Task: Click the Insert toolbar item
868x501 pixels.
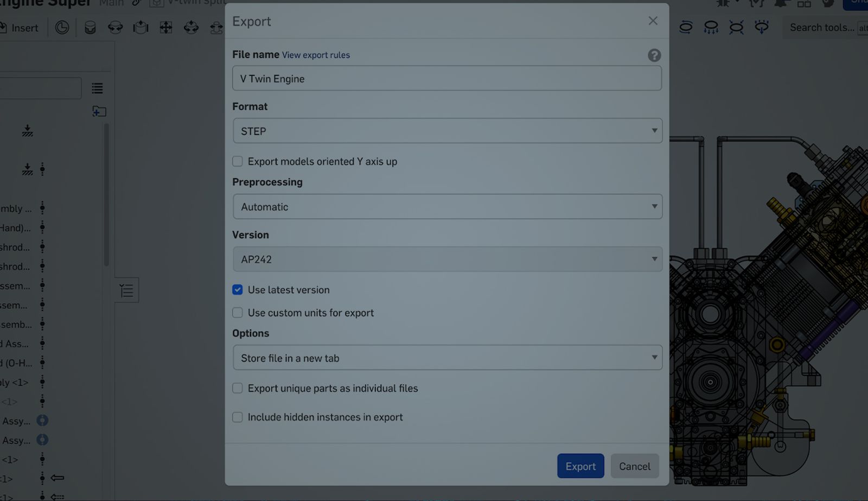Action: pyautogui.click(x=24, y=28)
